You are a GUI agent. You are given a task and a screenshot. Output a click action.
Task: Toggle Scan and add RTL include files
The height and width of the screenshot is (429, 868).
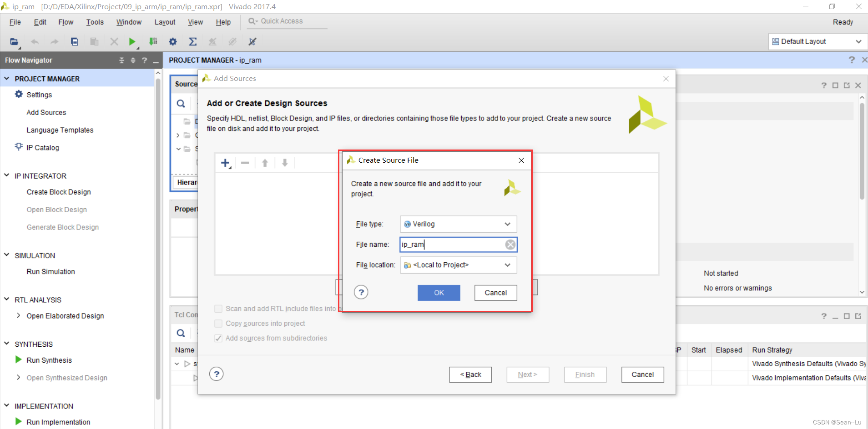tap(218, 309)
